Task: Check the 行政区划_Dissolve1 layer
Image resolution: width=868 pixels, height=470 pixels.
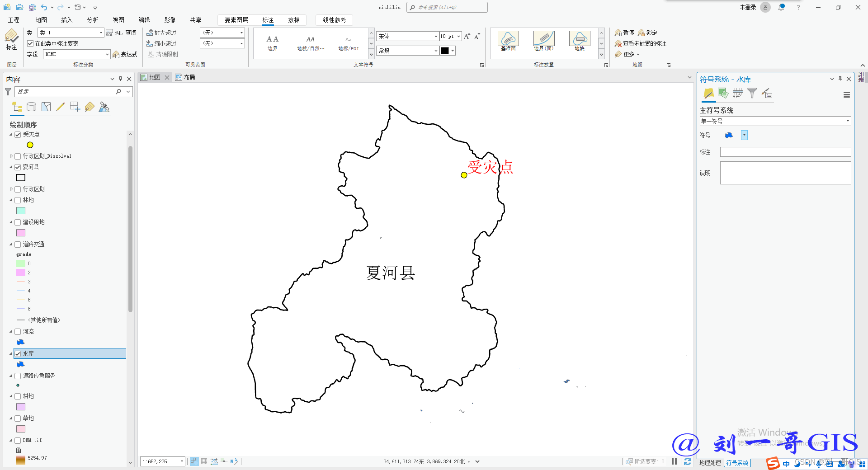Action: pyautogui.click(x=18, y=156)
